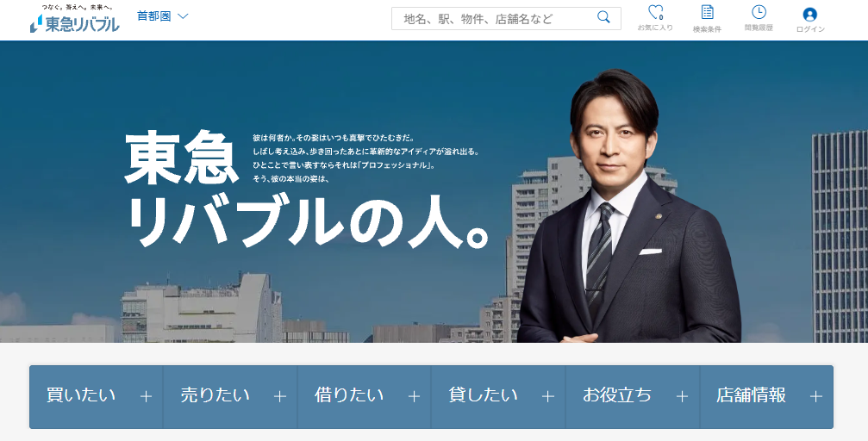The image size is (868, 441).
Task: Click the 地名、駅、物件 search field
Action: 506,18
